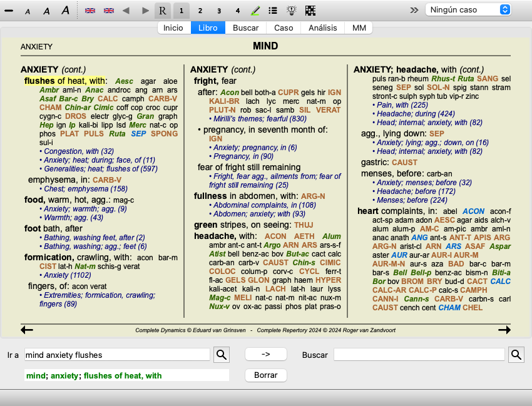The image size is (532, 406).
Task: Go back with the left triangle icon
Action: click(x=126, y=11)
